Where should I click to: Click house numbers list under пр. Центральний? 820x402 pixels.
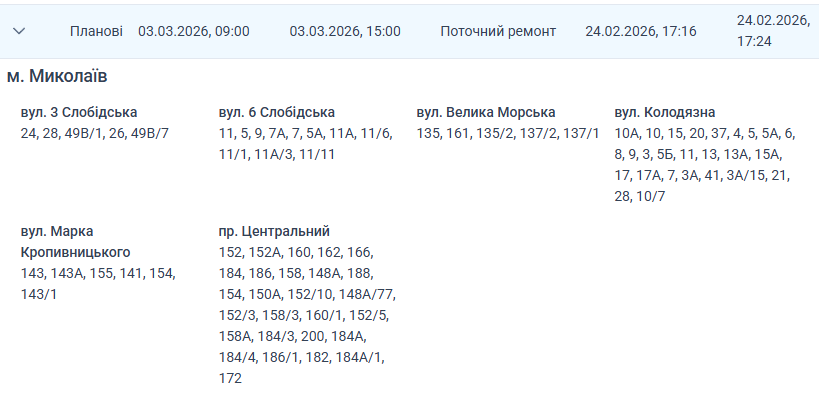307,315
